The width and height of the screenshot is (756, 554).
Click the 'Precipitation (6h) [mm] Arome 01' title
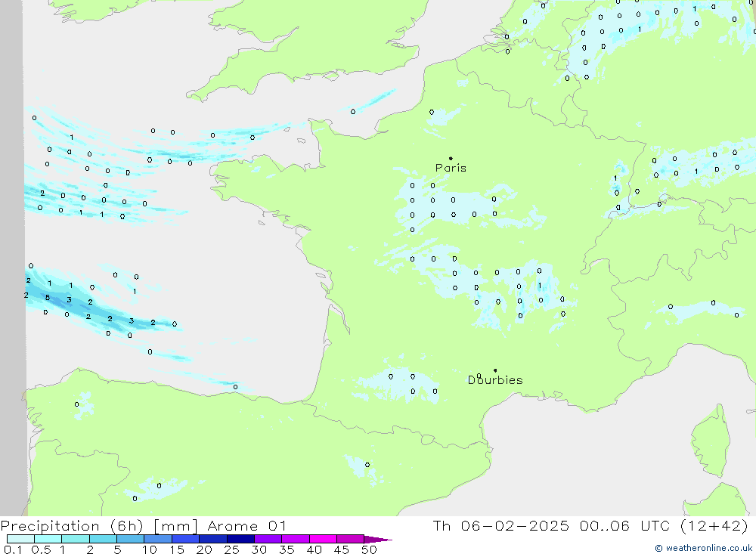[x=143, y=525]
